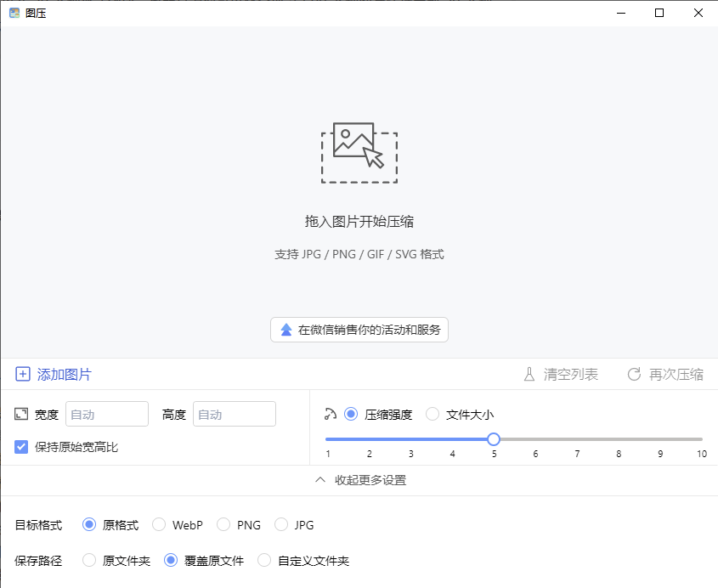
Task: Open the 在微信销售你的活动和服务 link
Action: (359, 330)
